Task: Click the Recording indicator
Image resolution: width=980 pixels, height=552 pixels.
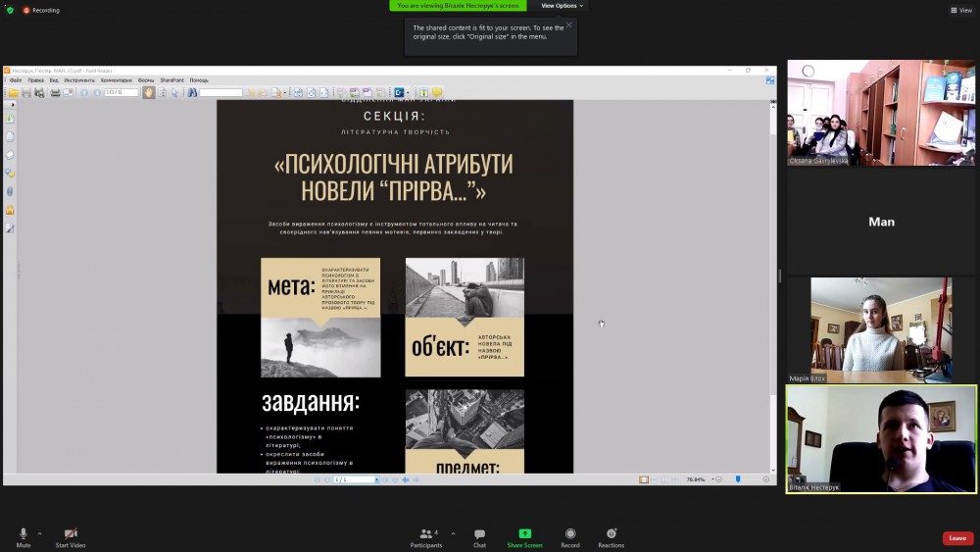Action: click(41, 10)
